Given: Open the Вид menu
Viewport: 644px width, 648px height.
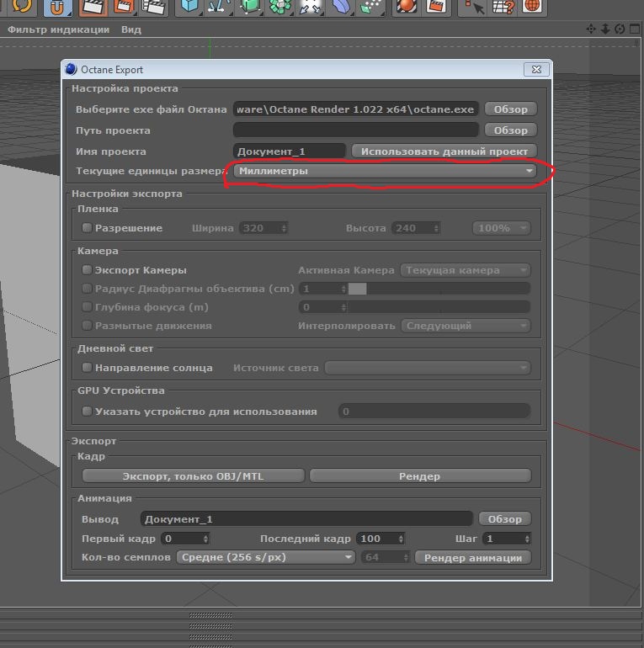Looking at the screenshot, I should 131,29.
